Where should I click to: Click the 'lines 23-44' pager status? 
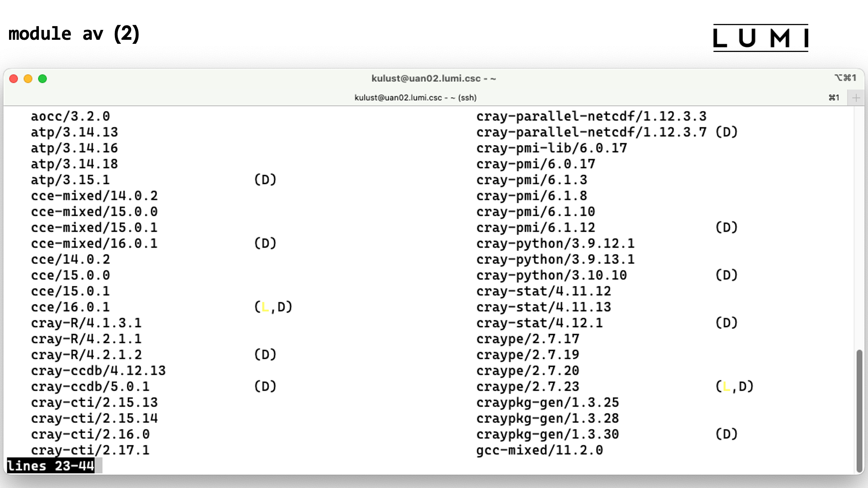pyautogui.click(x=51, y=465)
